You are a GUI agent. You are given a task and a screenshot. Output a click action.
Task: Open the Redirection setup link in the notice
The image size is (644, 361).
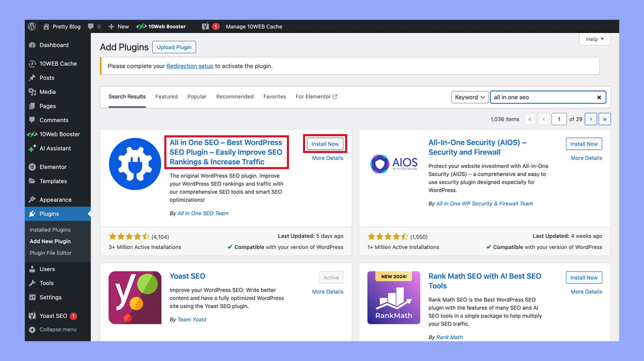pos(190,66)
